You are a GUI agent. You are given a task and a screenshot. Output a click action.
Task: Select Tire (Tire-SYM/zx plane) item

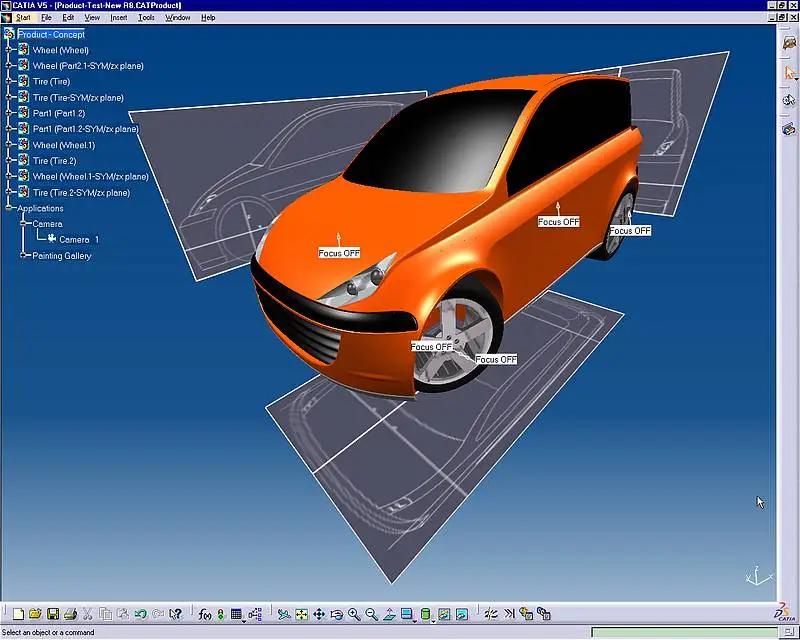tap(78, 97)
